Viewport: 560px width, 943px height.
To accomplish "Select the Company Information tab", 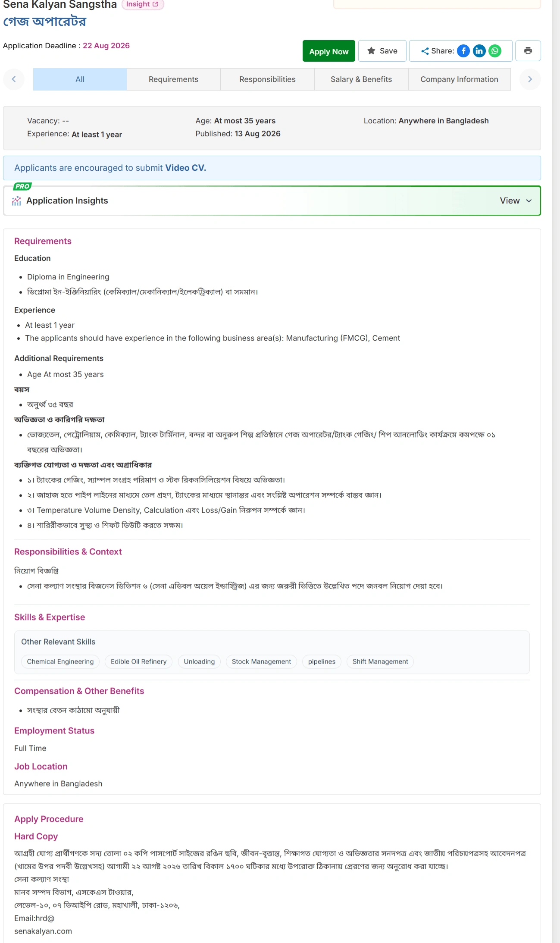I will (x=460, y=79).
